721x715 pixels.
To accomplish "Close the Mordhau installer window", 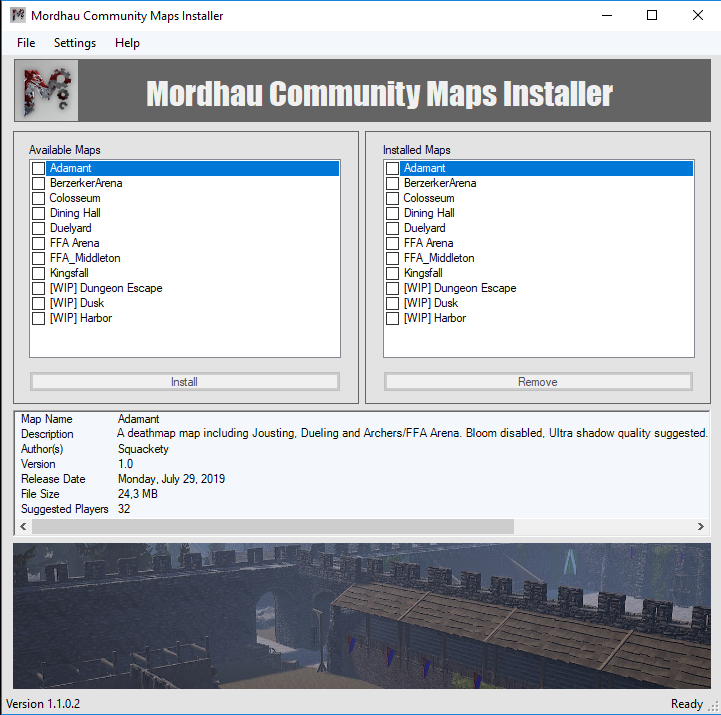I will tap(698, 15).
